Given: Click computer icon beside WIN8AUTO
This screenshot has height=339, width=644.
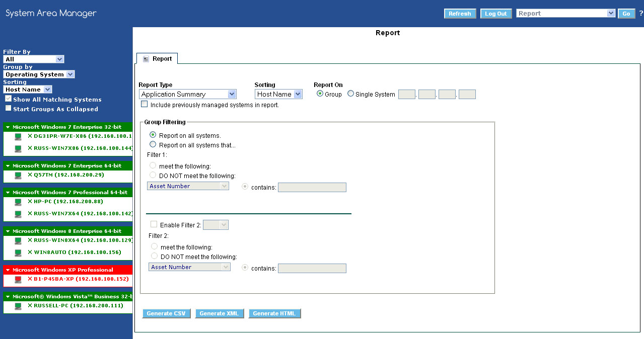Looking at the screenshot, I should click(18, 252).
